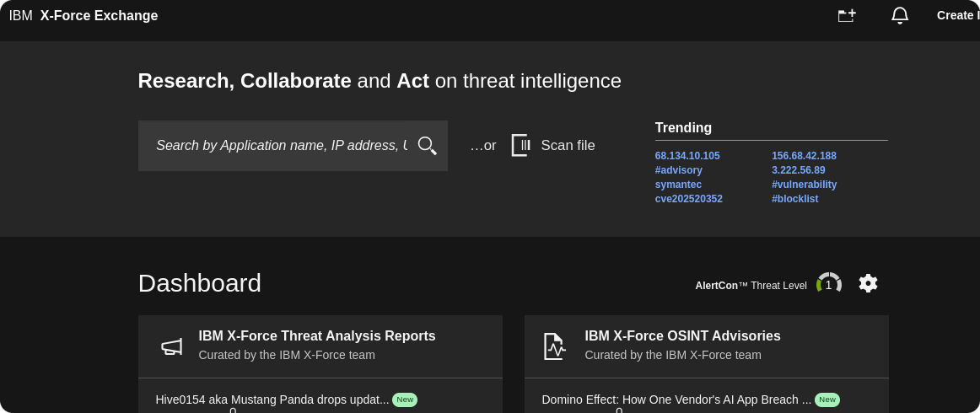Open trending cve202520352 link

688,199
